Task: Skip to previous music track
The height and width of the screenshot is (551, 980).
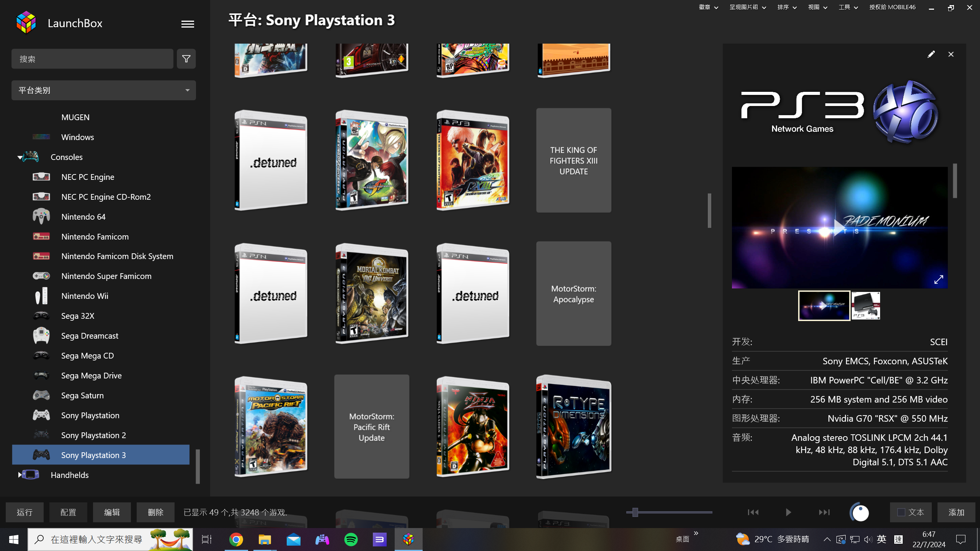Action: coord(753,512)
